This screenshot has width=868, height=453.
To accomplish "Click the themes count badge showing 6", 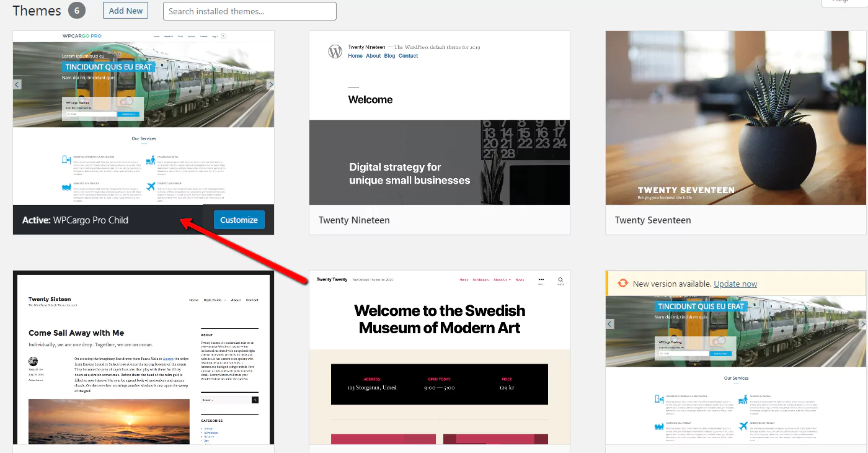I will [77, 11].
